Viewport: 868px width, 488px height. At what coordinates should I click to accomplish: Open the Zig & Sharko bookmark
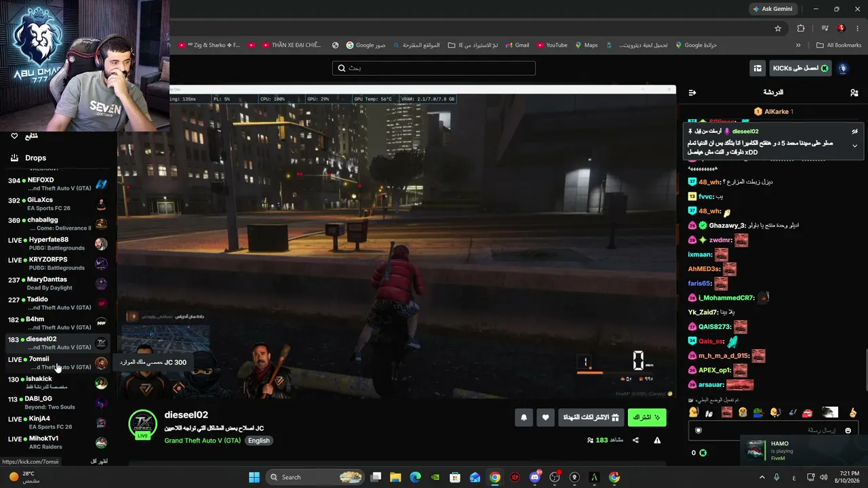coord(210,45)
